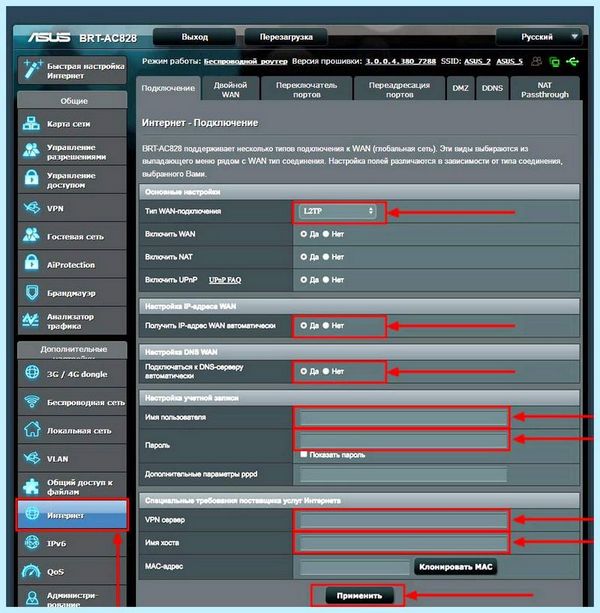Image resolution: width=600 pixels, height=613 pixels.
Task: Select Да for automatic WAN IP address
Action: 303,325
